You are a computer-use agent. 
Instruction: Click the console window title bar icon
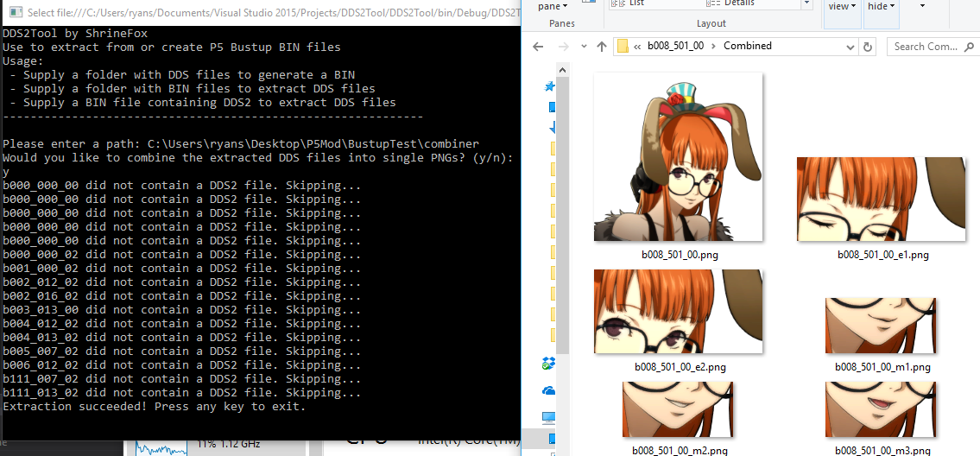click(16, 12)
